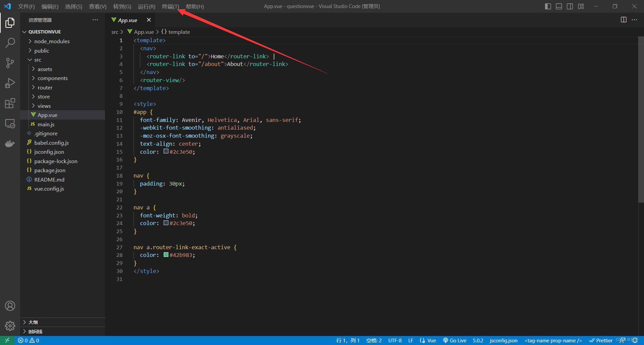
Task: Open the Search view icon
Action: click(x=10, y=43)
